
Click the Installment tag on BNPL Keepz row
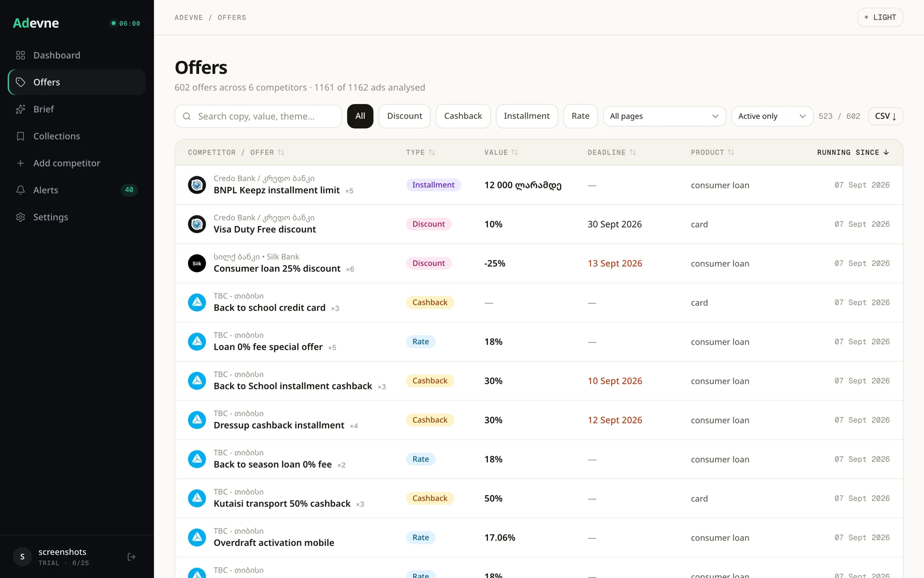click(x=433, y=185)
